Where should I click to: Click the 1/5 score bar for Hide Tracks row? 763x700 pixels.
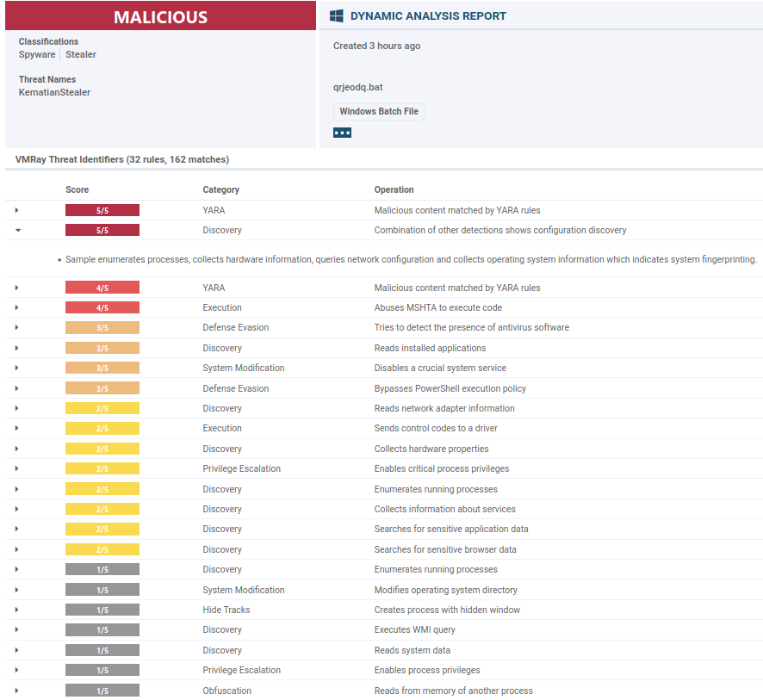pos(102,610)
